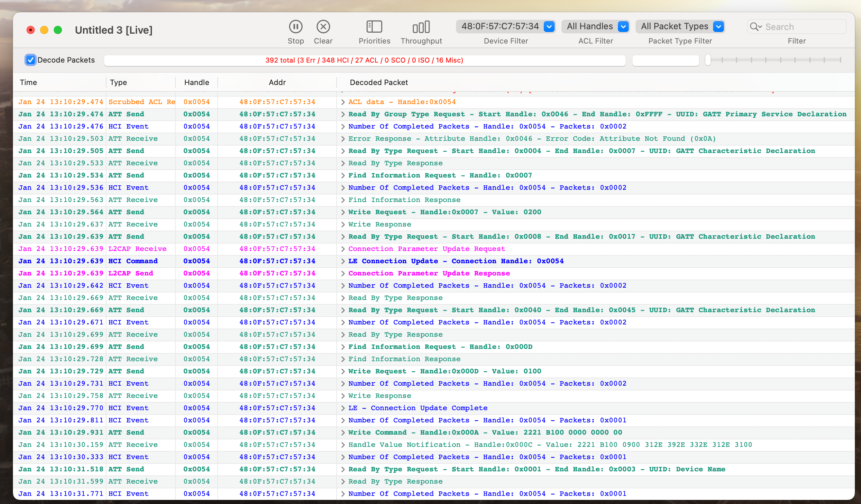Uncheck the Decode Packets checkbox

coord(31,60)
